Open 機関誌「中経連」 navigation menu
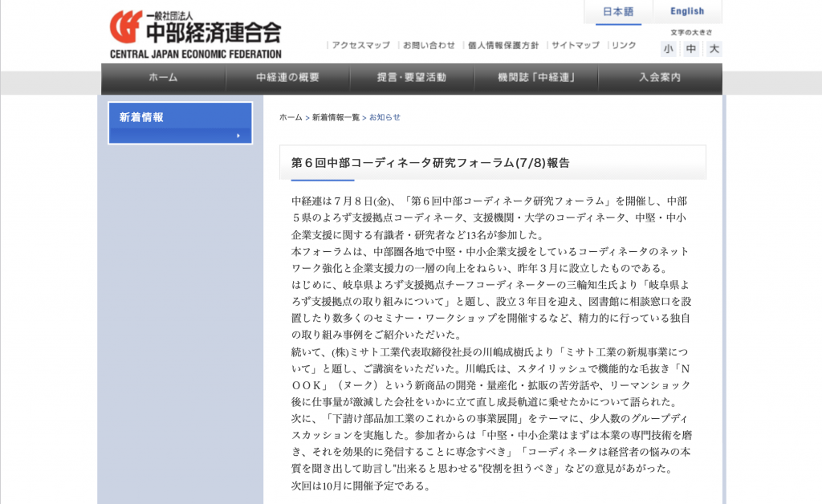Screen dimensions: 822x504 [535, 78]
